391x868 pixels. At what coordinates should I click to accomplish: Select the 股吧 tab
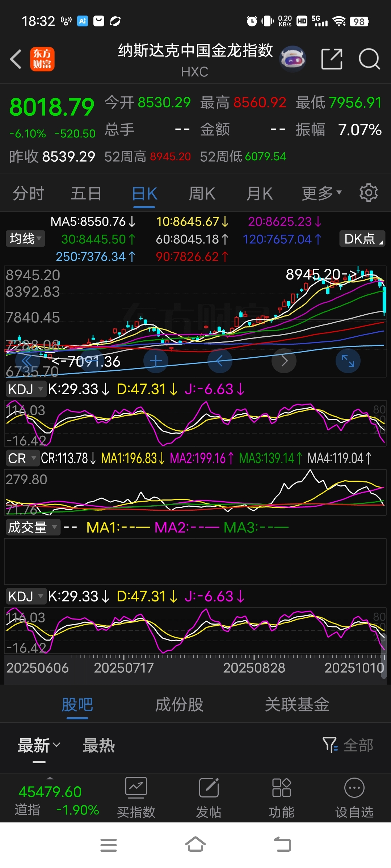(x=77, y=705)
